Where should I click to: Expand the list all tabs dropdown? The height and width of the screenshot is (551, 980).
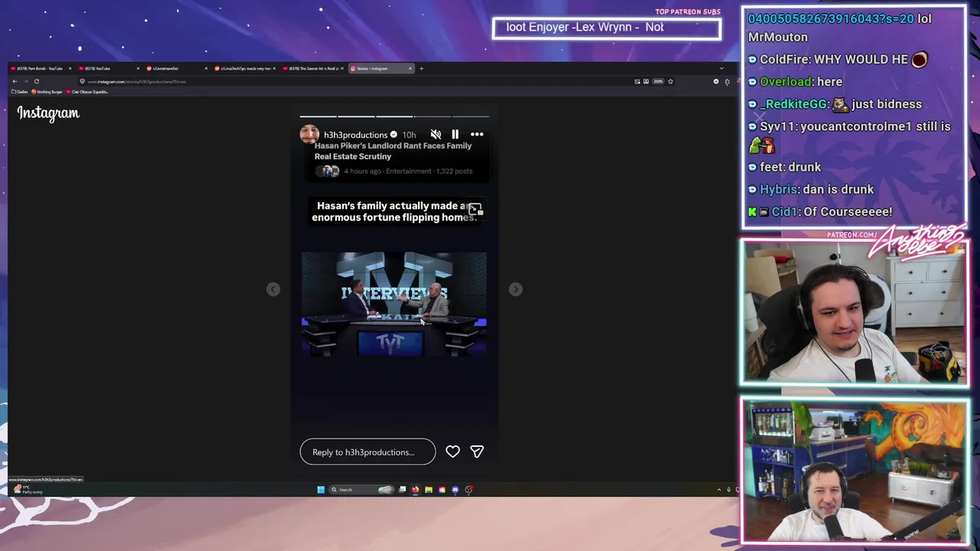point(720,68)
